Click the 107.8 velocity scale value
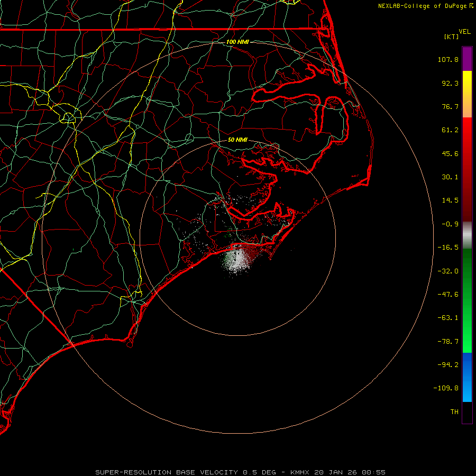 448,59
